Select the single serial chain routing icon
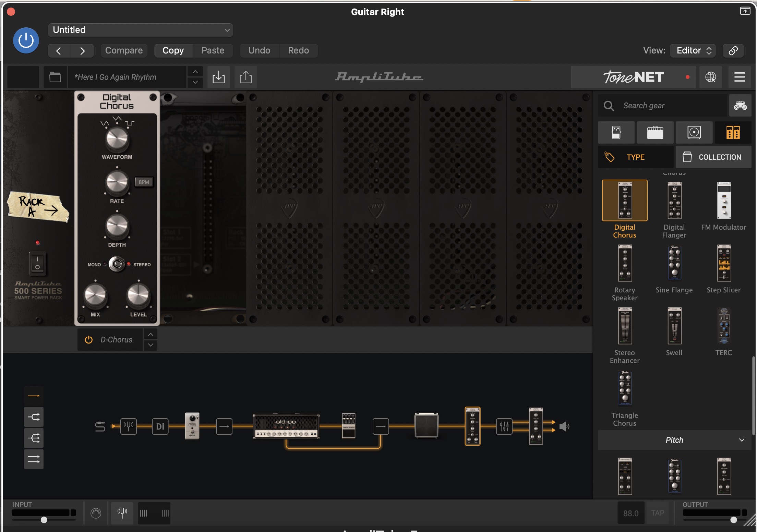This screenshot has height=532, width=757. pyautogui.click(x=34, y=396)
